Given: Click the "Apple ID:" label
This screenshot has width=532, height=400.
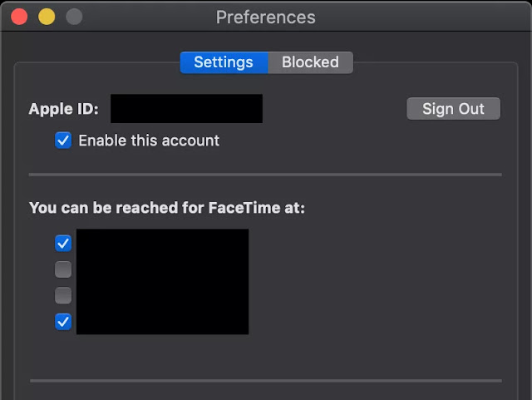Looking at the screenshot, I should [x=63, y=109].
